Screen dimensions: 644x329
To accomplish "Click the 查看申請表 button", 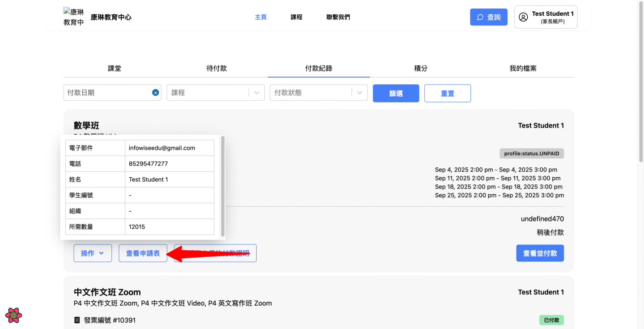I will [143, 253].
